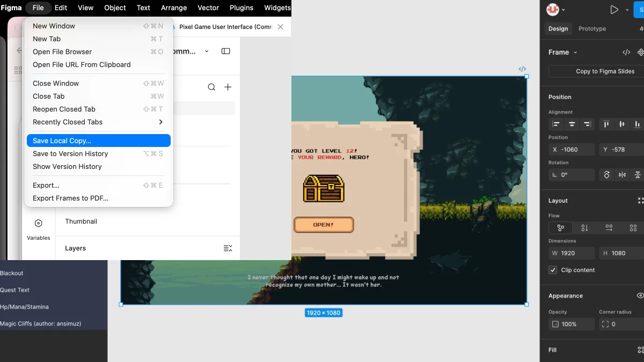Click the width W 1920 field
The width and height of the screenshot is (644, 362).
572,253
